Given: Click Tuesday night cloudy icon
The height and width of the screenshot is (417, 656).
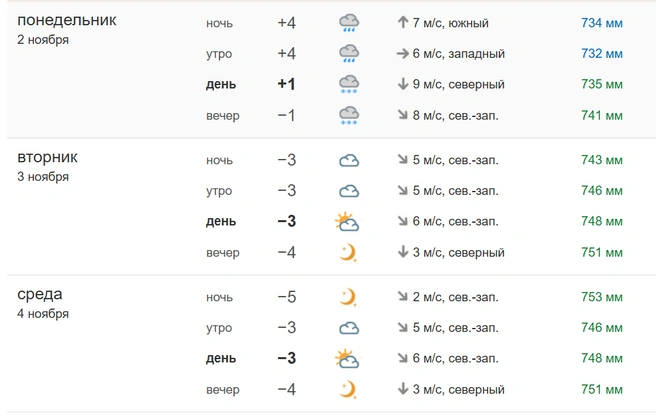Looking at the screenshot, I should pos(349,161).
